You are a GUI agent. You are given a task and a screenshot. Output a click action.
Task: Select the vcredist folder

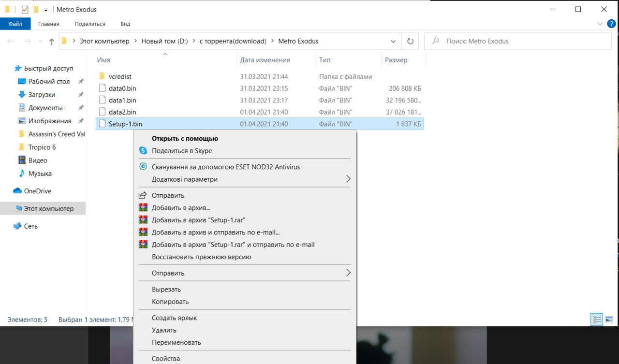120,76
